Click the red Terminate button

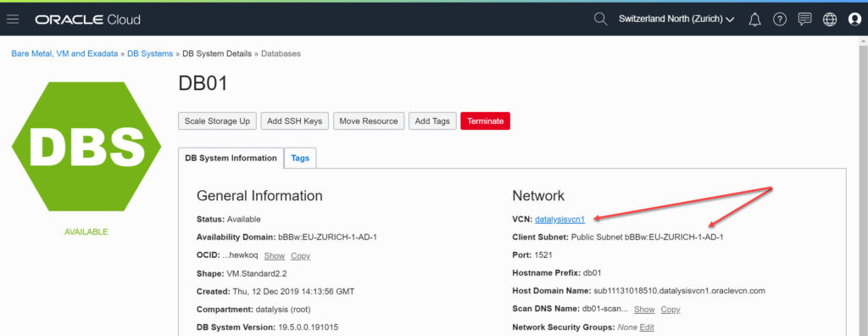point(486,120)
